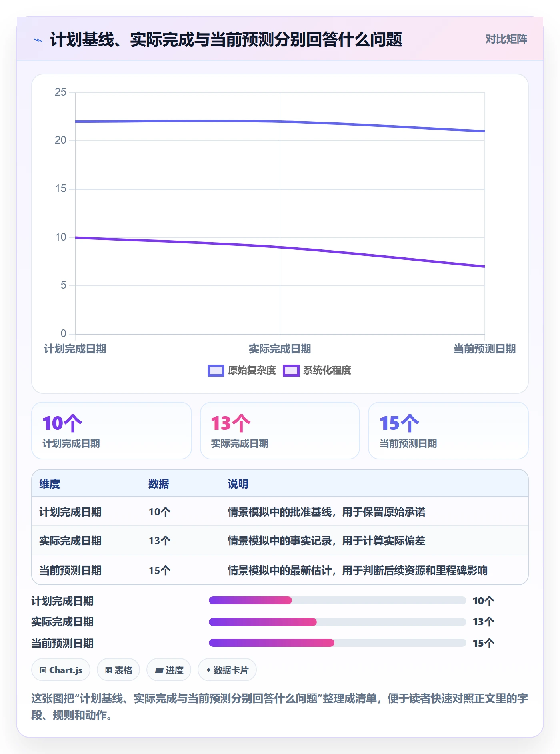Toggle the 原始复杂度 legend swatch
Image resolution: width=560 pixels, height=754 pixels.
[x=216, y=371]
